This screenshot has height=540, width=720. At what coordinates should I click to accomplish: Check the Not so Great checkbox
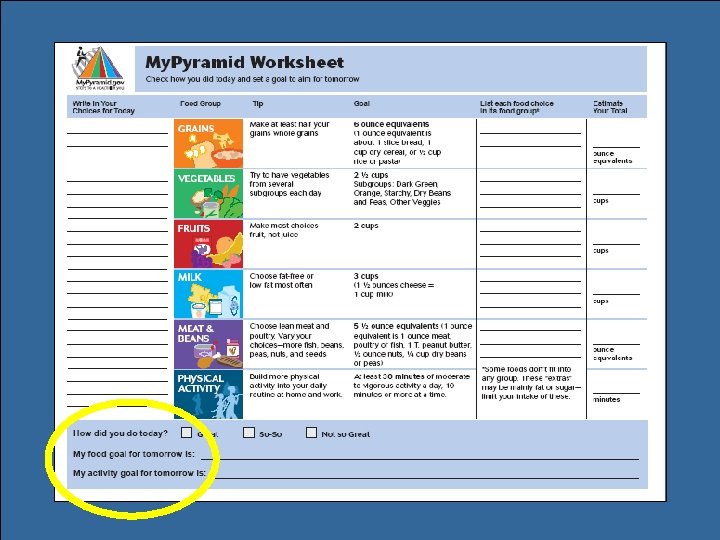[311, 433]
